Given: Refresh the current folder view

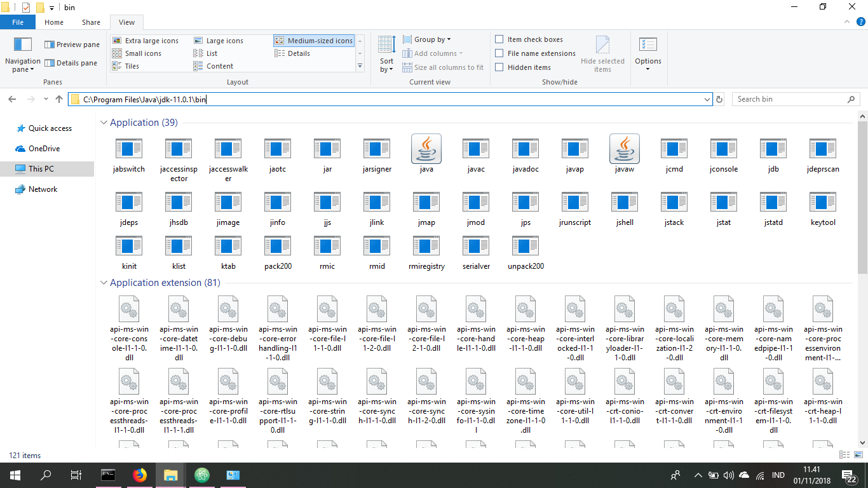Looking at the screenshot, I should 719,99.
